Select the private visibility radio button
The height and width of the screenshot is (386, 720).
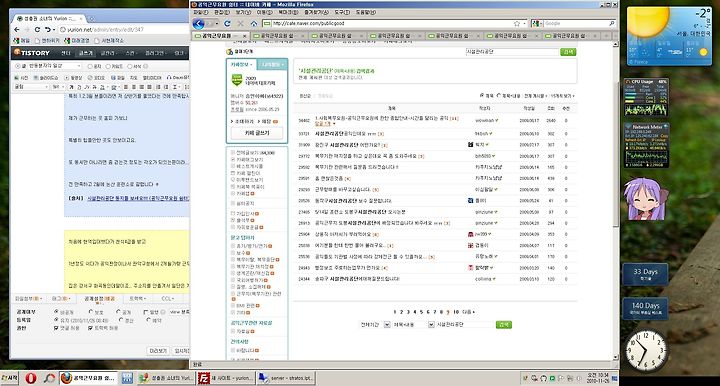(x=56, y=312)
